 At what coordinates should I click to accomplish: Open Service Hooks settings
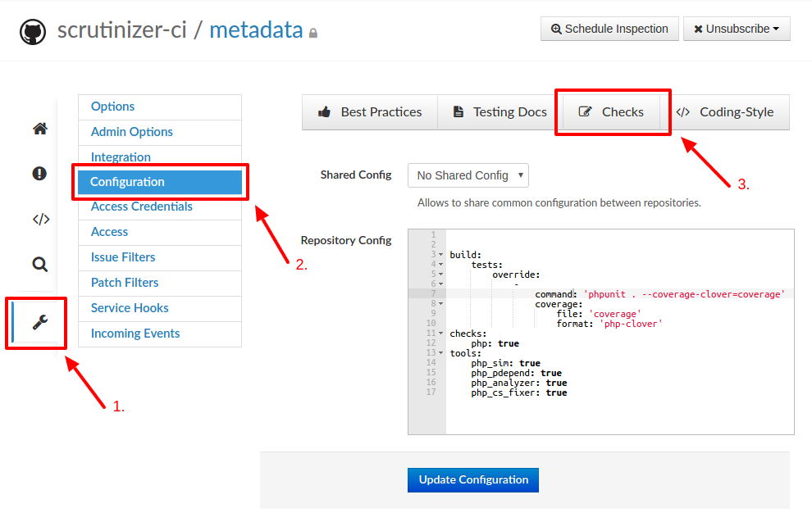tap(159, 308)
